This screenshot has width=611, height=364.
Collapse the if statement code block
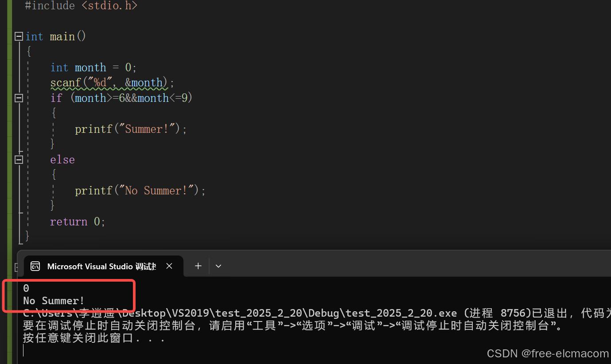[x=19, y=98]
